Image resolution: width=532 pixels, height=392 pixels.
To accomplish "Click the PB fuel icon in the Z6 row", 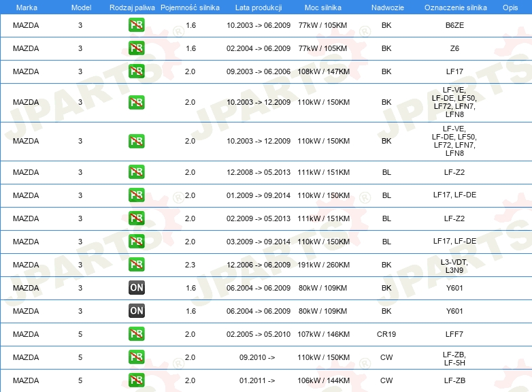I will pyautogui.click(x=136, y=49).
